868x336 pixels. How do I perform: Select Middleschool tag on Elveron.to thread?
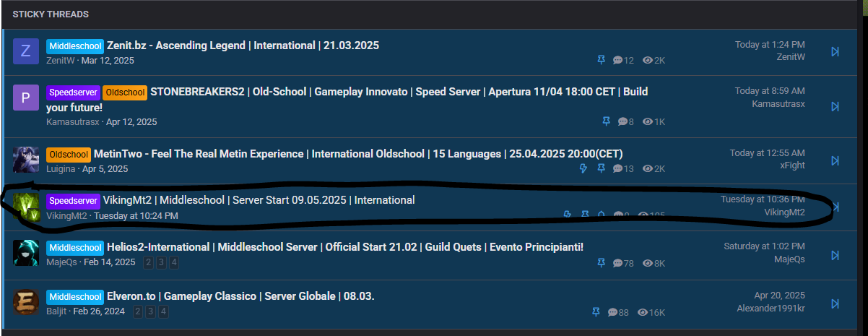point(75,297)
